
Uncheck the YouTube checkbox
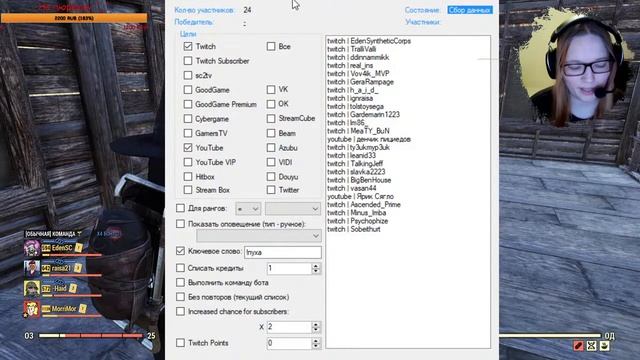188,148
